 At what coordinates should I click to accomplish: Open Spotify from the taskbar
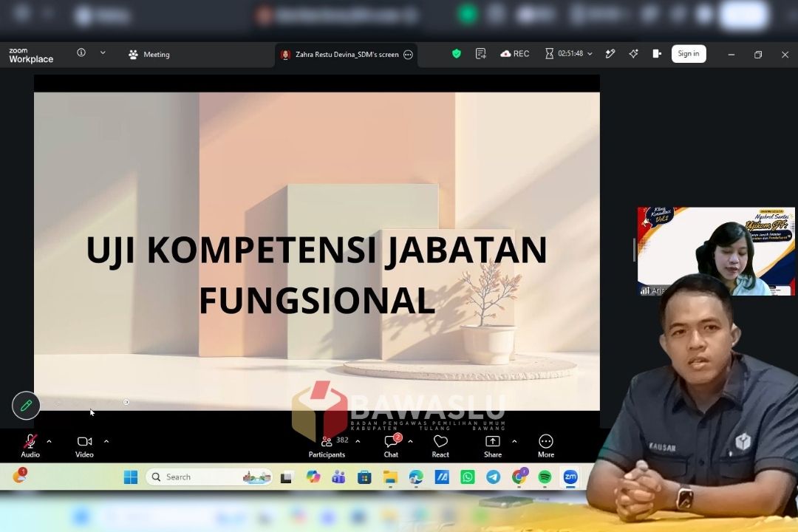point(545,477)
